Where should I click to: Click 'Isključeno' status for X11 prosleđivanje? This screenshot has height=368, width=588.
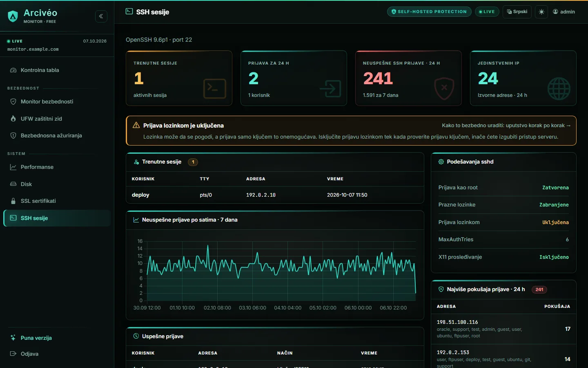tap(554, 257)
